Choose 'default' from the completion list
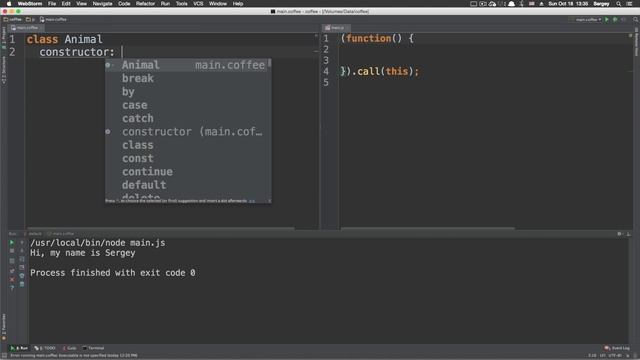 coord(187,185)
